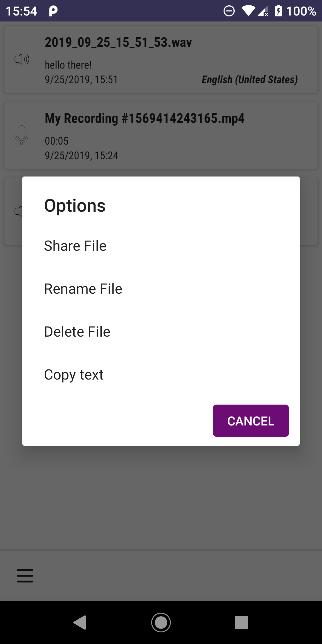
Task: Tap the speaker icon on the wav file
Action: point(22,59)
